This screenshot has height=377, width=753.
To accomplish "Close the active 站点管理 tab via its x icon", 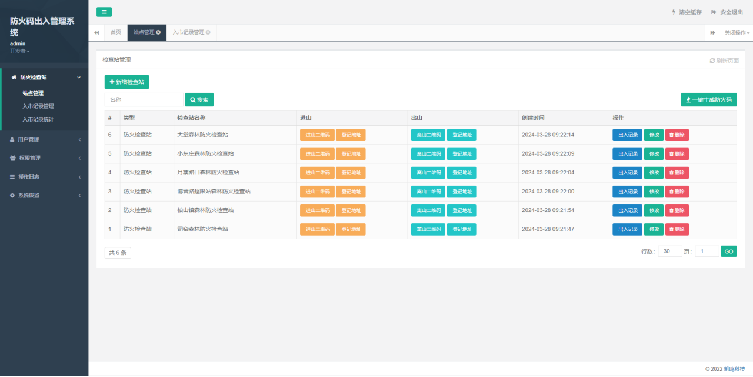I will 158,33.
